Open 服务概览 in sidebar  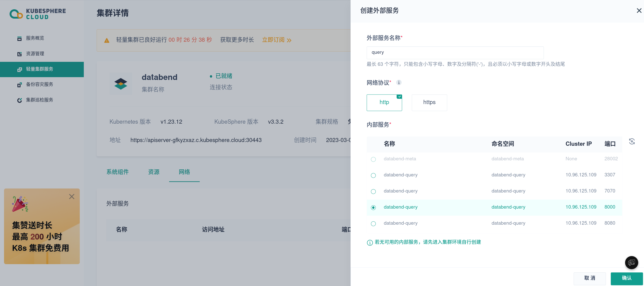click(x=35, y=38)
